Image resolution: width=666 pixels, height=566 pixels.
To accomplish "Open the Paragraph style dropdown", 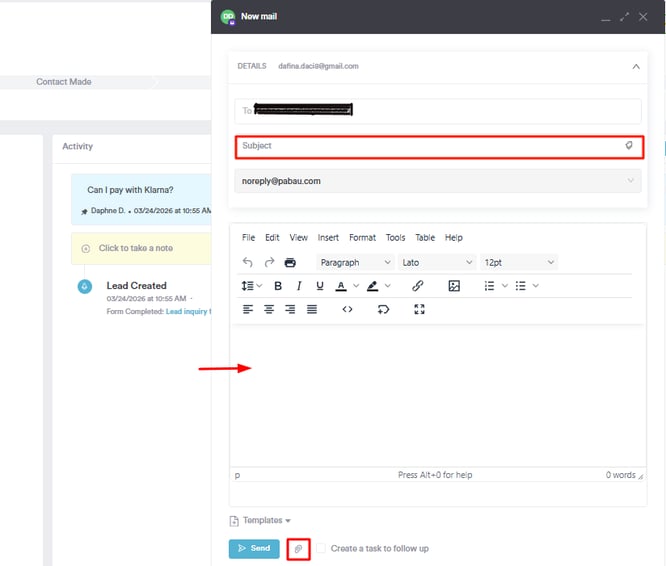I will (x=355, y=263).
